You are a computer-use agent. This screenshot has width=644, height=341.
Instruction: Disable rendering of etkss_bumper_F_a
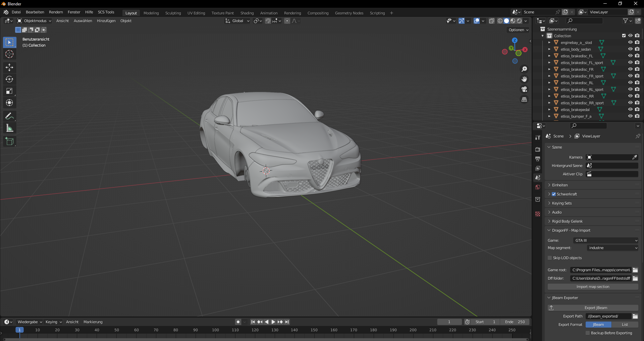[x=637, y=116]
